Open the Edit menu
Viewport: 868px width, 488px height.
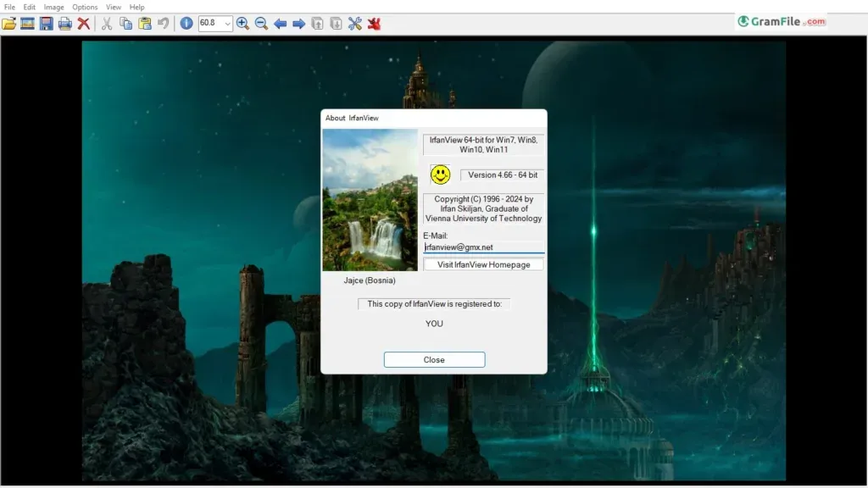30,7
